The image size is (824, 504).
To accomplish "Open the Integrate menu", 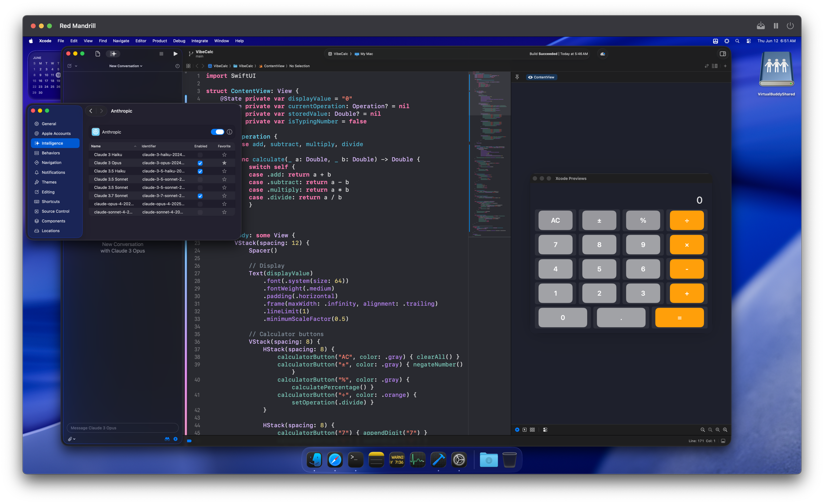I will (x=199, y=41).
